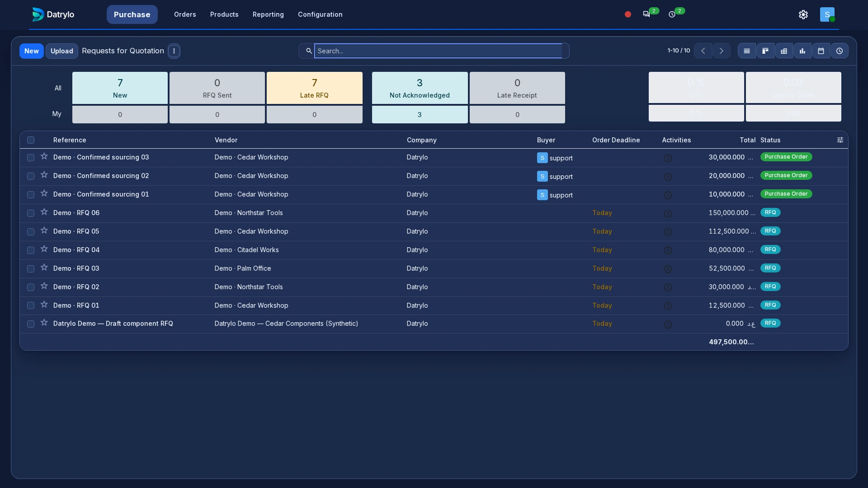
Task: Open the Requests for Quotation actions menu
Action: click(x=174, y=51)
